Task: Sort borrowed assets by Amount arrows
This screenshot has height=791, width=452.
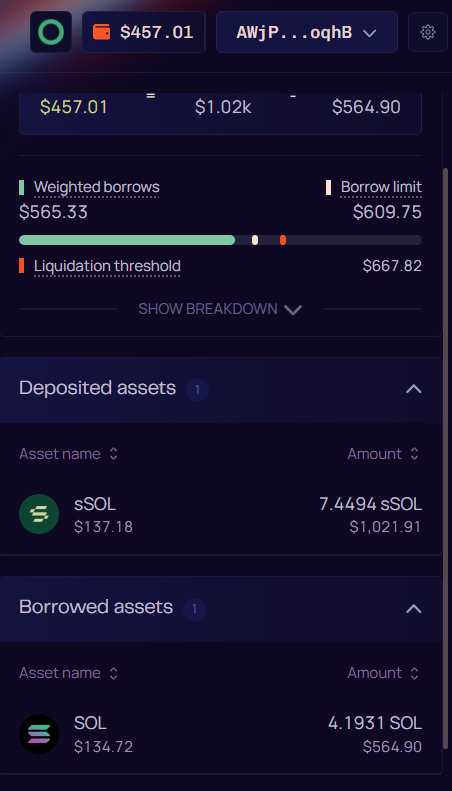Action: point(415,673)
